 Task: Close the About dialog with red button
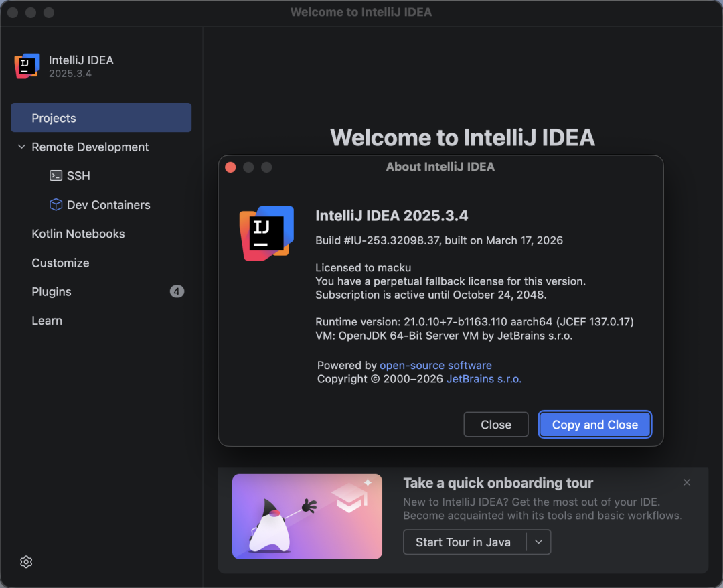click(x=230, y=167)
